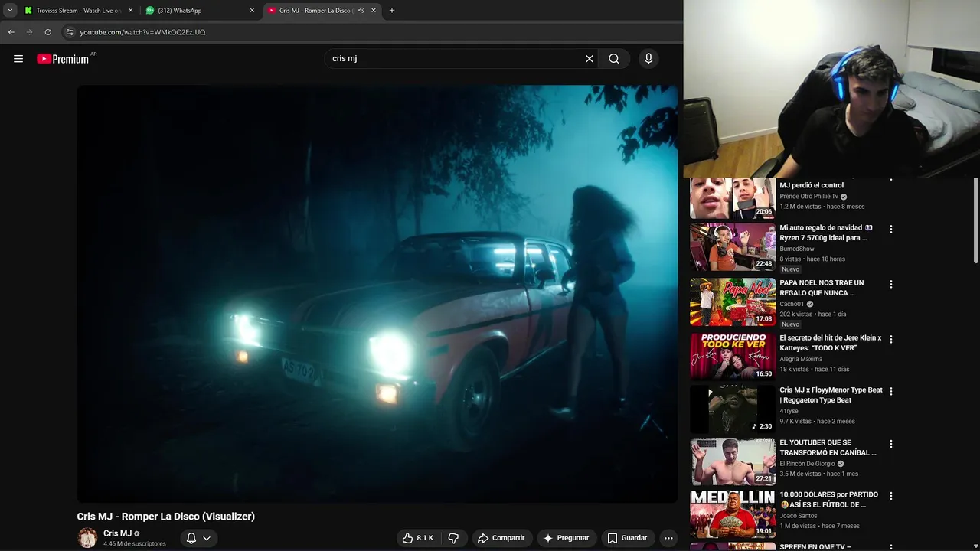Open 'MJ perdió el control' video thumbnail
This screenshot has height=551, width=980.
point(733,198)
